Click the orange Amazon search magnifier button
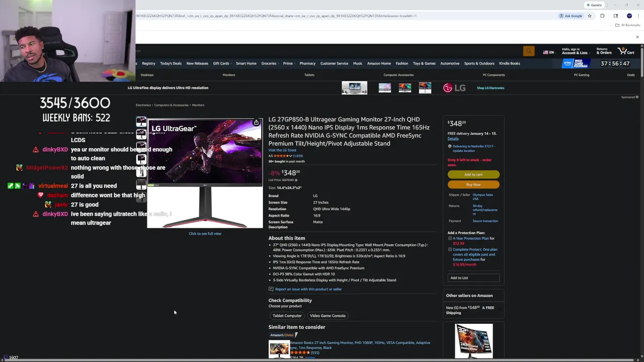 coord(528,51)
